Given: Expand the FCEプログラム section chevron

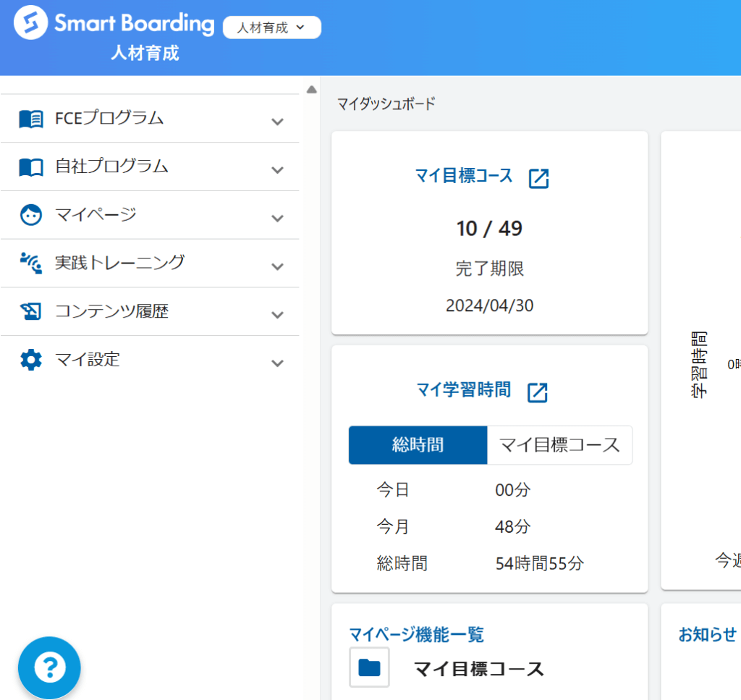Looking at the screenshot, I should click(x=277, y=121).
